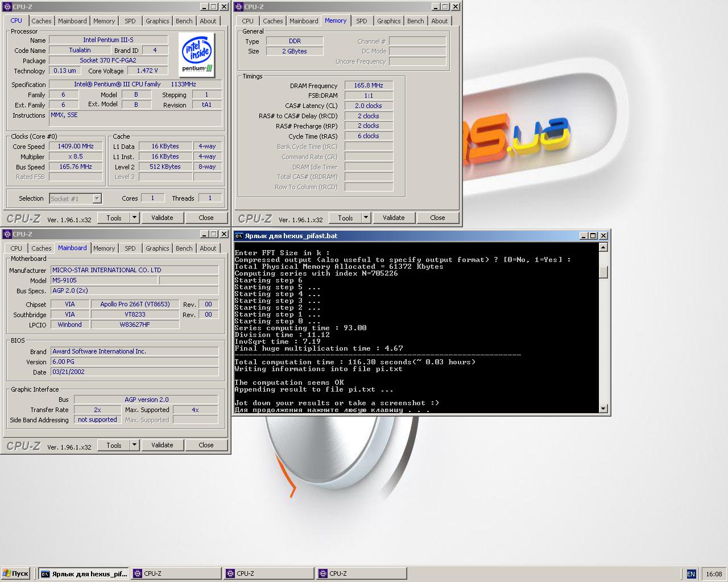Viewport: 728px width, 582px height.
Task: Click the 2.0 clocks CAS latency value
Action: coord(369,106)
